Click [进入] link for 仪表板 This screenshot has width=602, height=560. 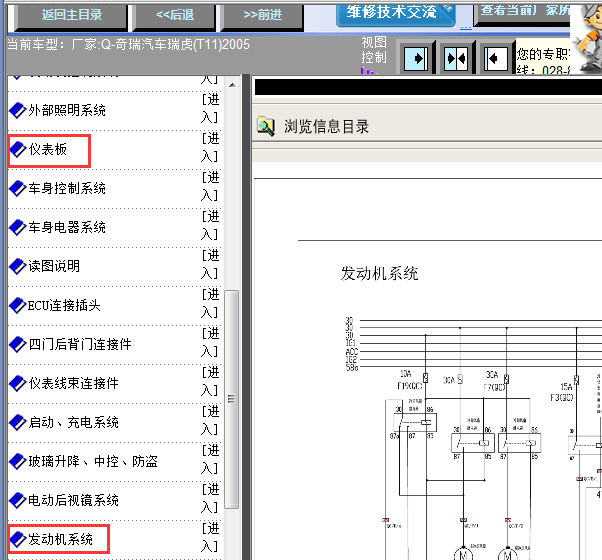(x=210, y=147)
